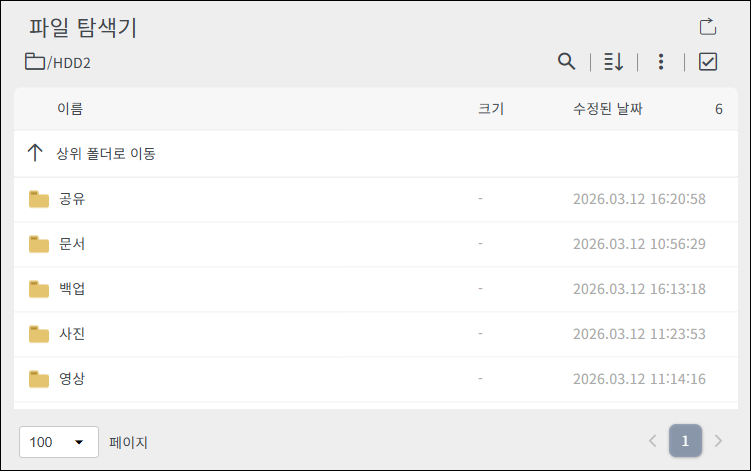Sort by the 수정된 날짜 column header

tap(607, 109)
